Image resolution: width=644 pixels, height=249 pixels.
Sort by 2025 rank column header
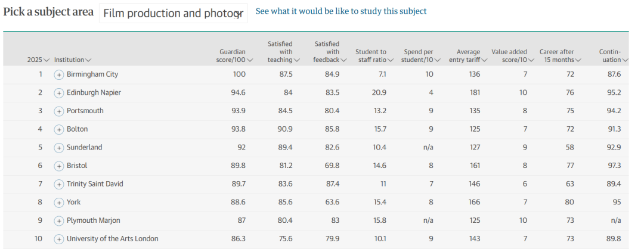click(x=39, y=60)
